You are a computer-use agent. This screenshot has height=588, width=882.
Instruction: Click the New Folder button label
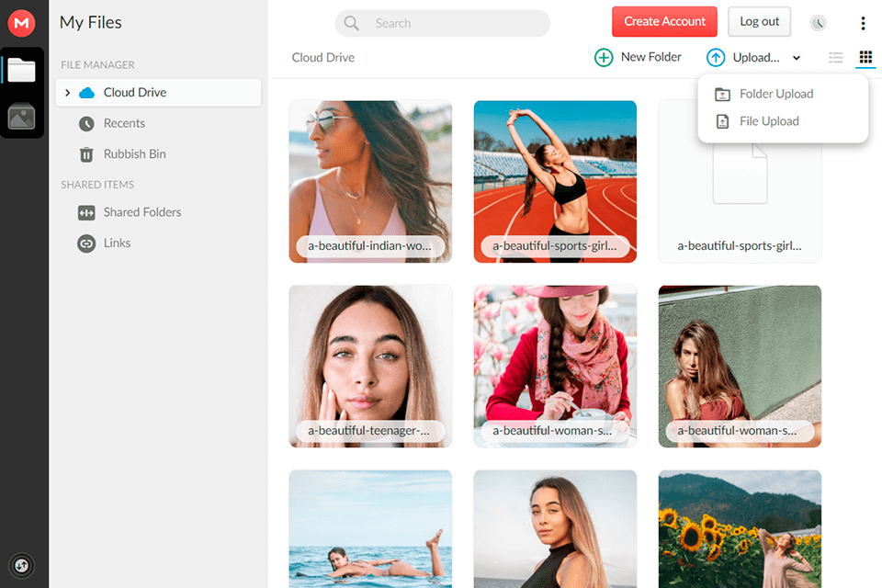650,57
